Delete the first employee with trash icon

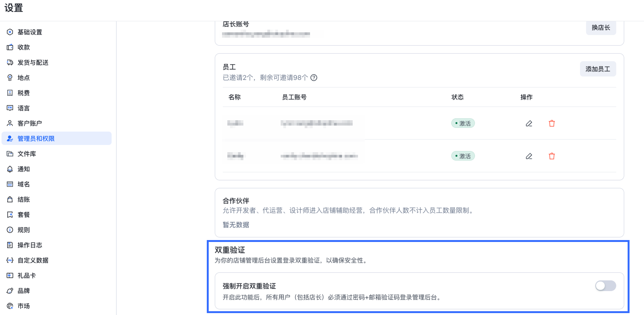click(552, 123)
